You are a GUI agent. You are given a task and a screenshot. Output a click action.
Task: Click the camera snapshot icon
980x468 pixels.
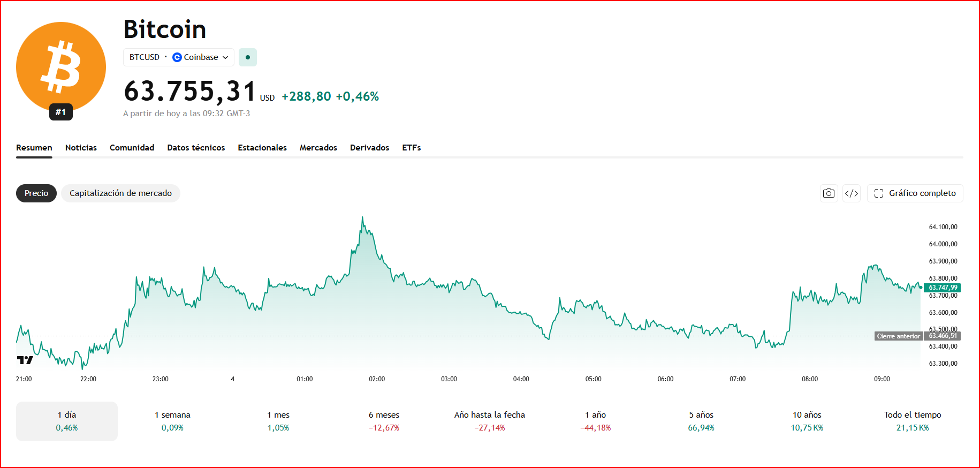829,193
